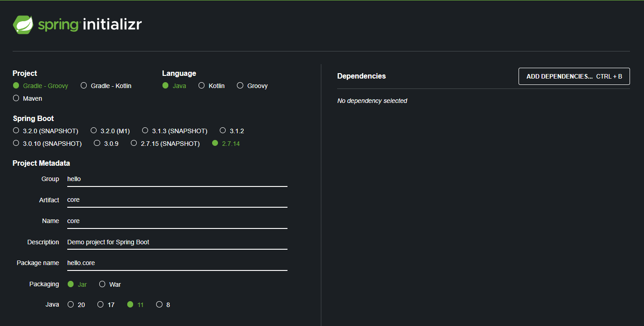Viewport: 644px width, 326px height.
Task: Click the Artifact input field
Action: click(x=177, y=200)
